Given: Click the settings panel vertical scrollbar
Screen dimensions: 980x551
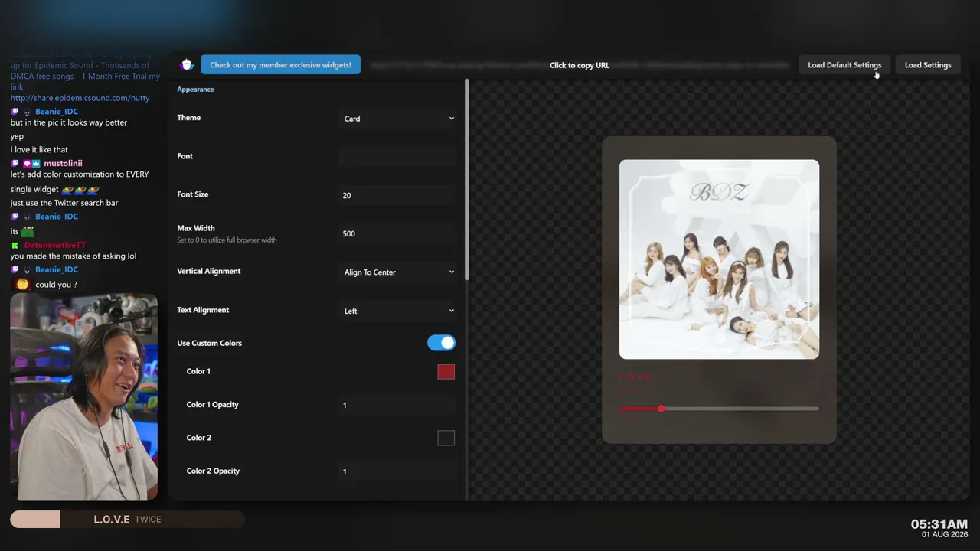Looking at the screenshot, I should pyautogui.click(x=466, y=180).
